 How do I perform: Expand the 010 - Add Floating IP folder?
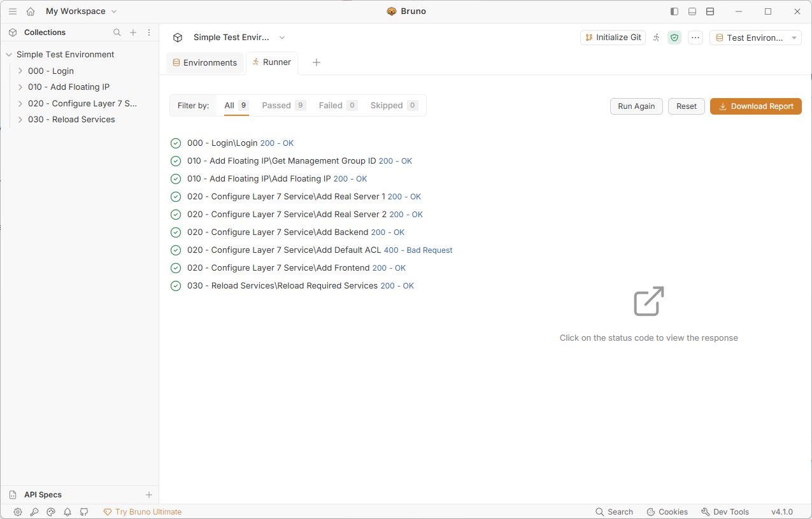point(20,87)
